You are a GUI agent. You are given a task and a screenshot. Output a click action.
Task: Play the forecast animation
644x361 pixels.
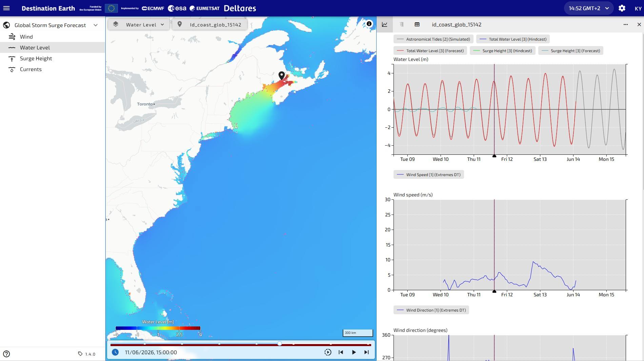354,352
